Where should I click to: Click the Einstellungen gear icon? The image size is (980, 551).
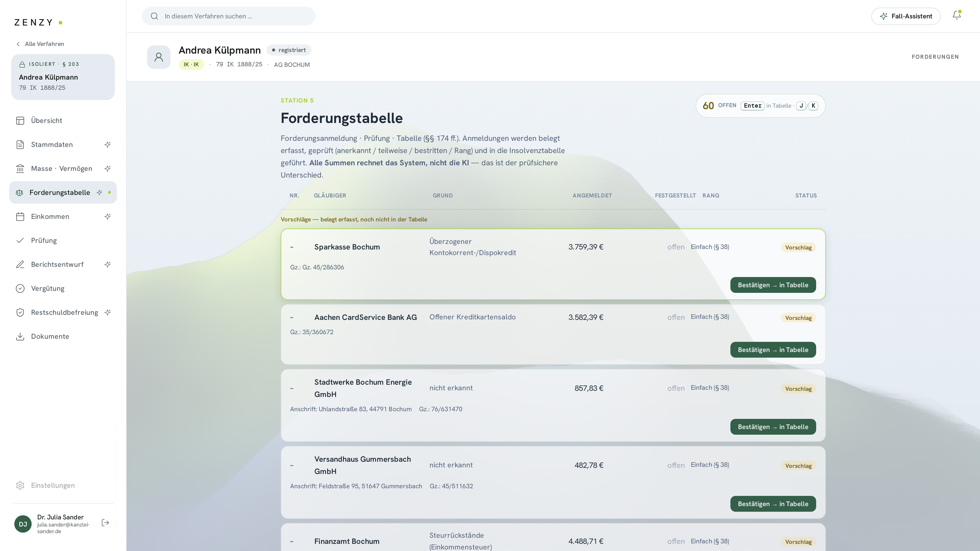20,485
